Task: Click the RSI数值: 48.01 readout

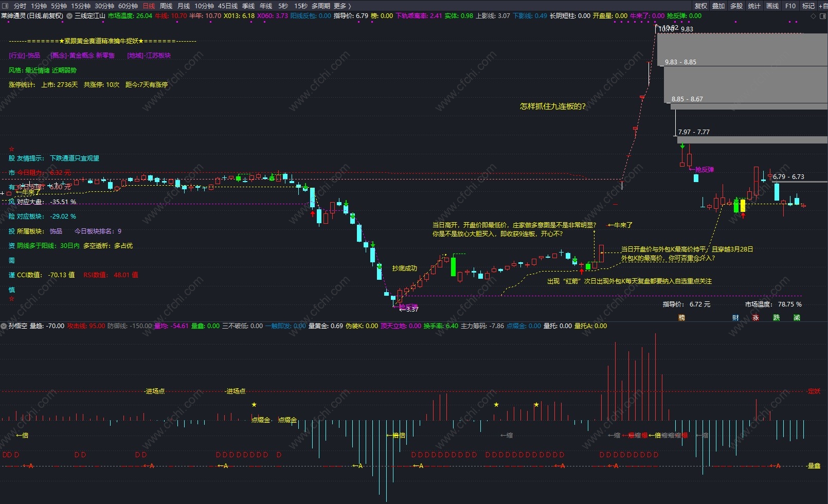Action: click(x=111, y=275)
